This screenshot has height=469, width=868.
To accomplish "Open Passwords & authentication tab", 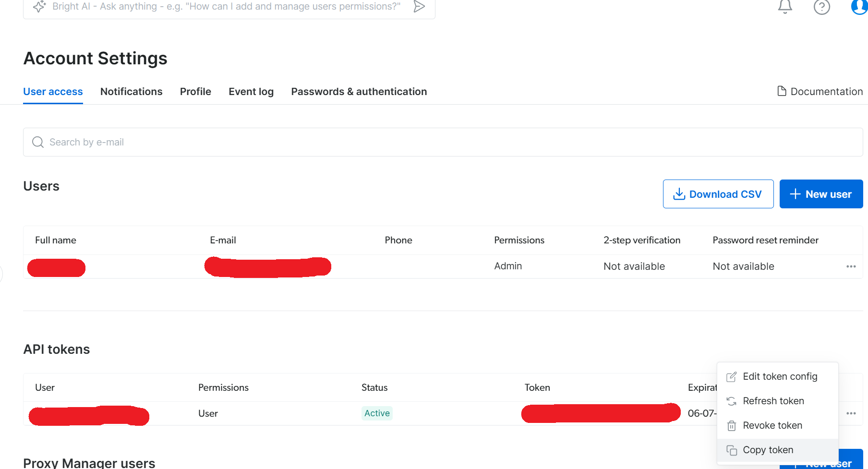I will coord(359,92).
